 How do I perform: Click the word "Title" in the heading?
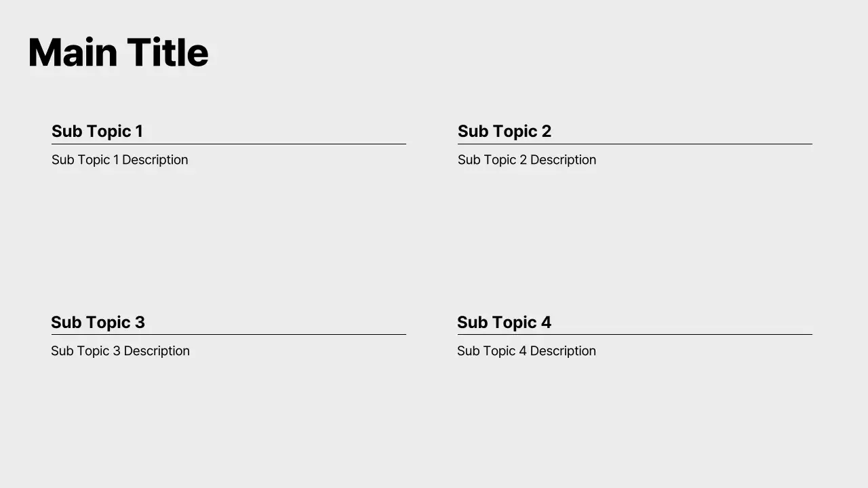click(x=167, y=53)
